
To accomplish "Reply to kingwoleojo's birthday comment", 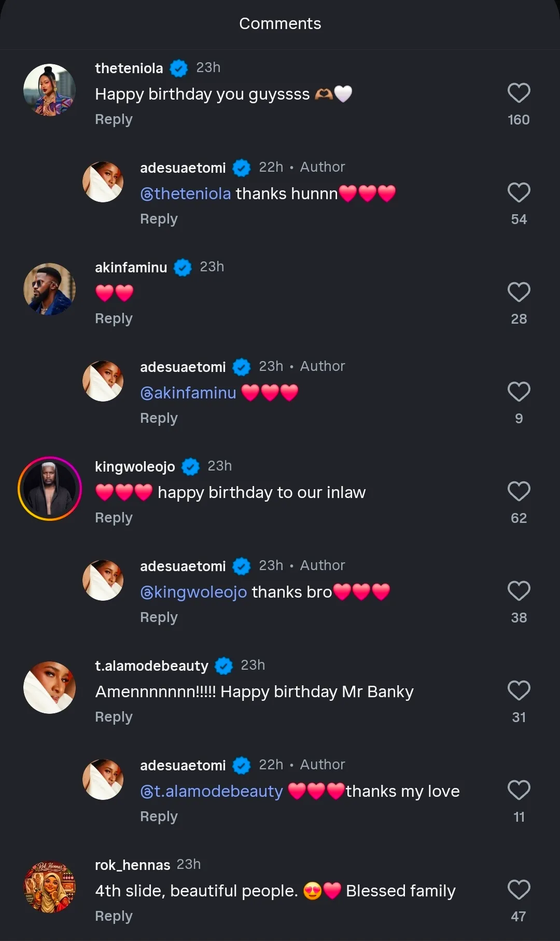I will (114, 518).
